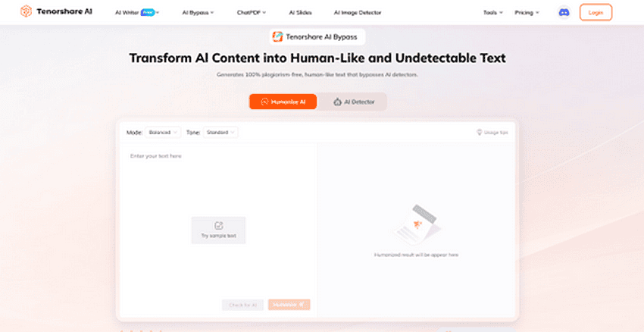
Task: Click the Tenorshare AI logo icon
Action: pyautogui.click(x=27, y=11)
